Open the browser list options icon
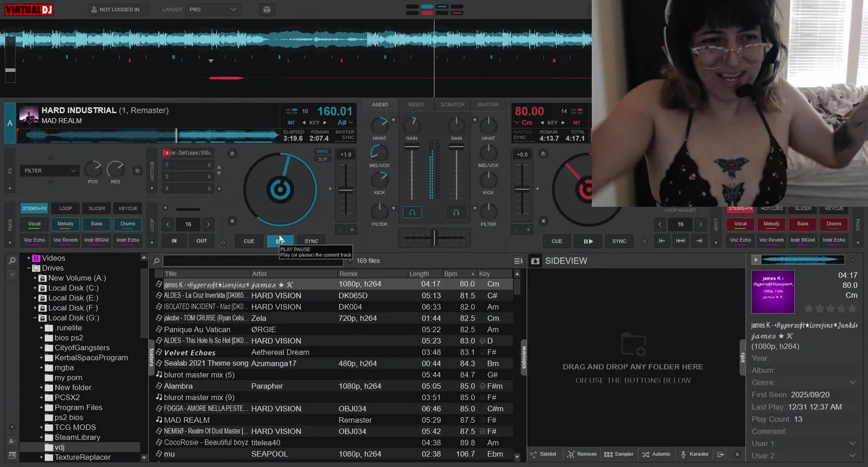 518,261
